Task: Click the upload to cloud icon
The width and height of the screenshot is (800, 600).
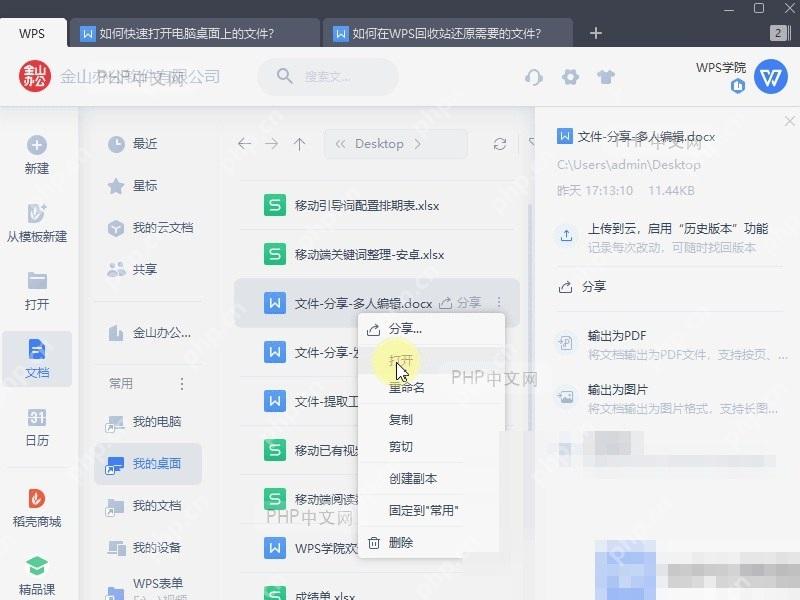Action: pos(566,236)
